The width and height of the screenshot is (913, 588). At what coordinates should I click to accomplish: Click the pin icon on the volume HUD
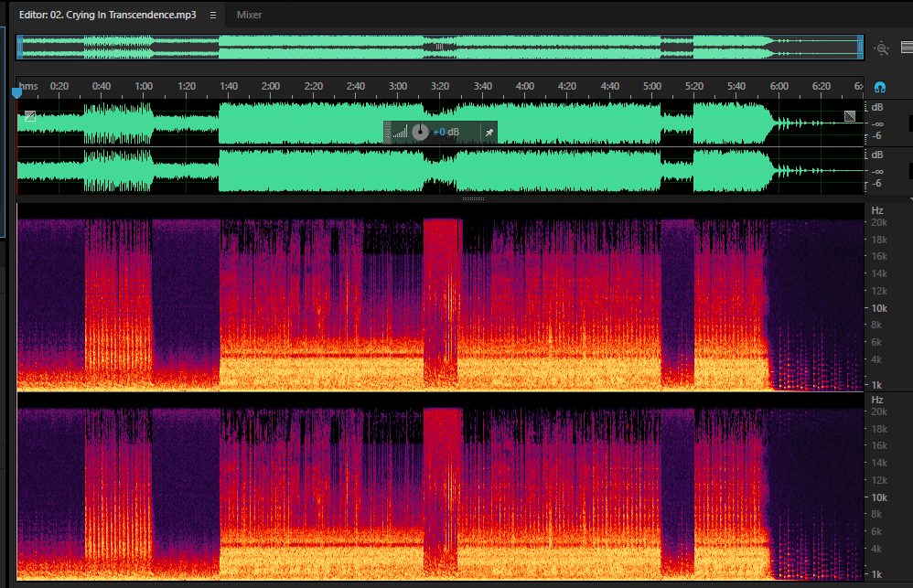489,133
